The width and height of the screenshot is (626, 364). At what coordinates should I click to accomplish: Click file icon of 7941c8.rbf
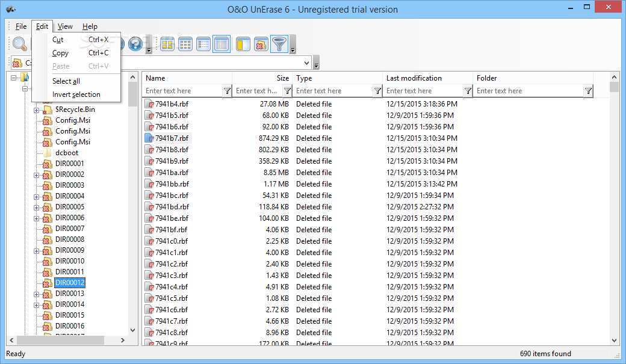pos(149,333)
